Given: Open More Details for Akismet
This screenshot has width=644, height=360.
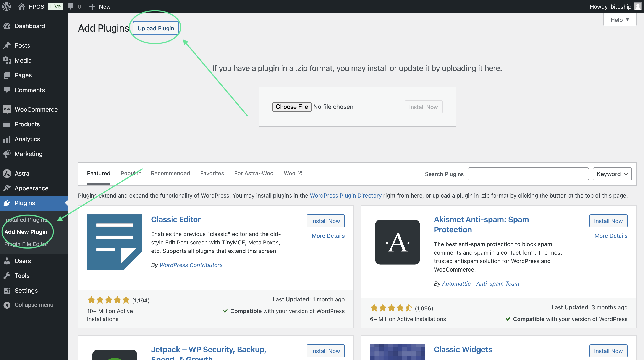Looking at the screenshot, I should pos(611,236).
